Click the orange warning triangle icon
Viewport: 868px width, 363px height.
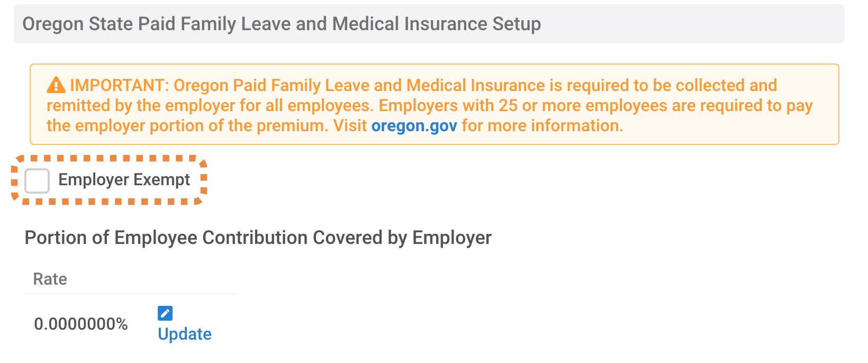56,85
